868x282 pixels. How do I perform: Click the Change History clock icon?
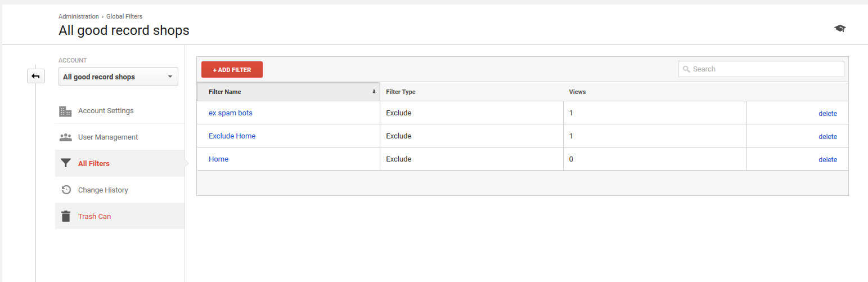(x=66, y=190)
